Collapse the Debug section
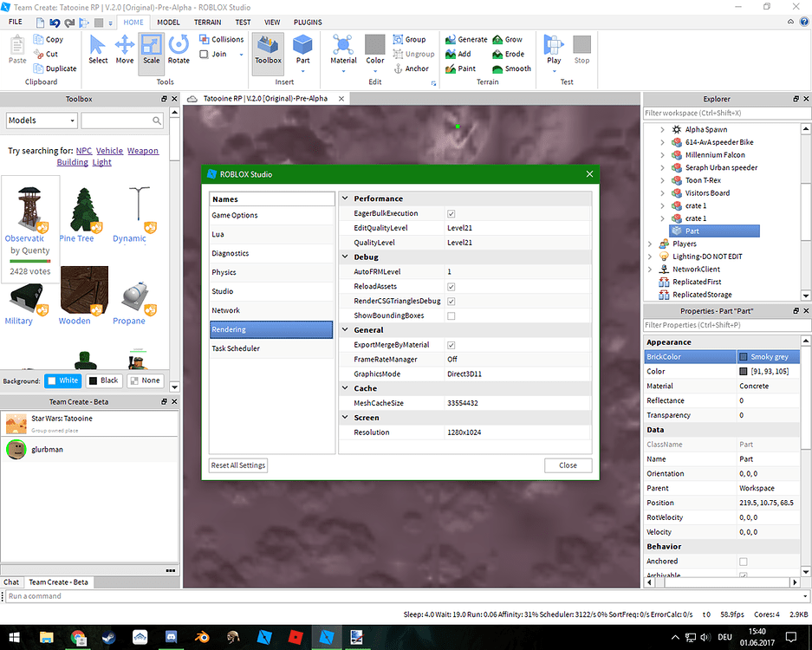Viewport: 812px width, 650px height. (x=346, y=257)
